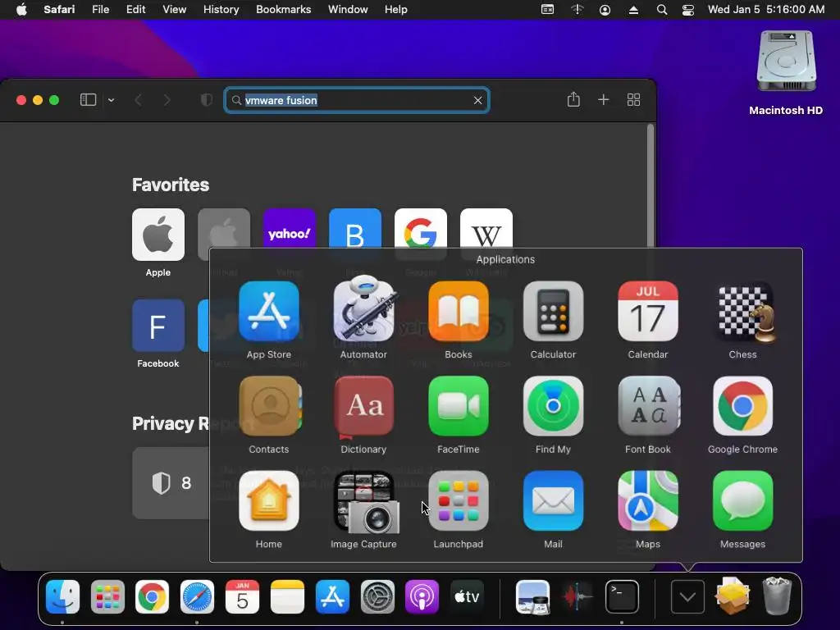Open App Store icon in the Dock
The image size is (840, 630).
coord(332,596)
